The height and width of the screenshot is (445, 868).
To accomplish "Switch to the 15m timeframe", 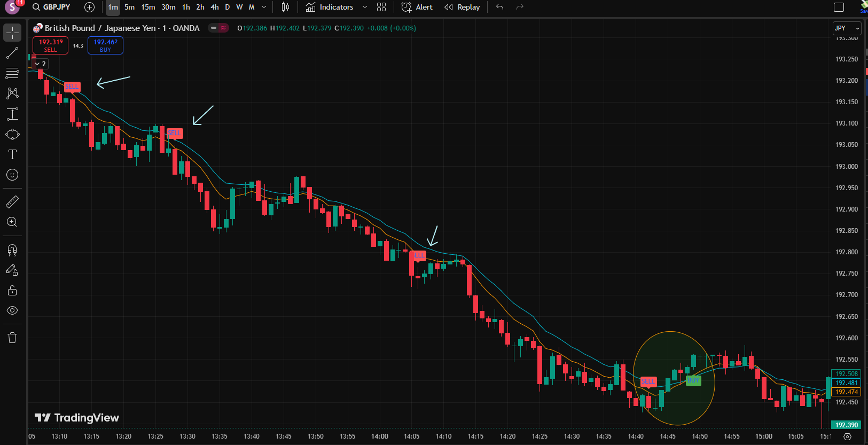I will click(148, 7).
